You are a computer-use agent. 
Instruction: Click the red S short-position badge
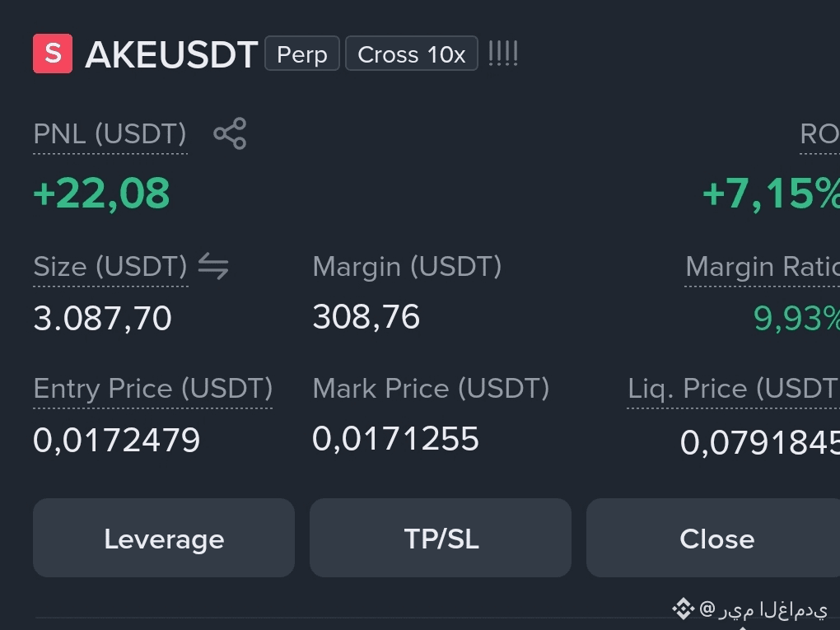click(x=53, y=54)
